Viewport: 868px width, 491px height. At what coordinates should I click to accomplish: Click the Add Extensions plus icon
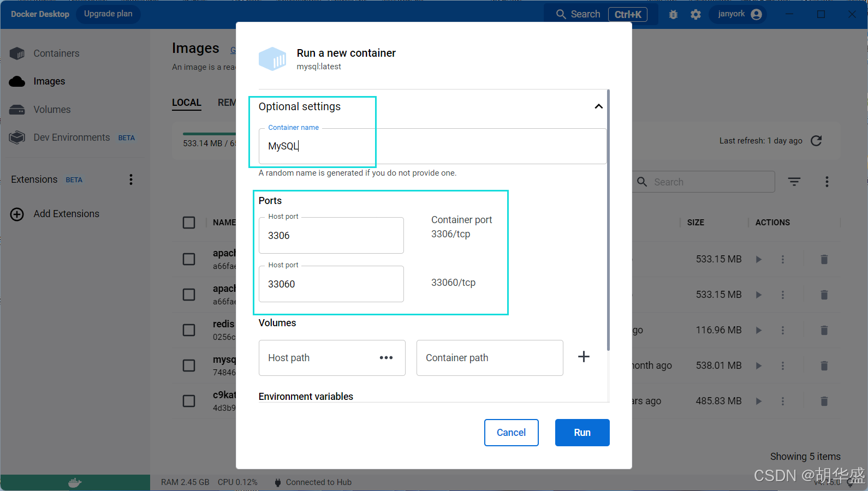tap(17, 214)
